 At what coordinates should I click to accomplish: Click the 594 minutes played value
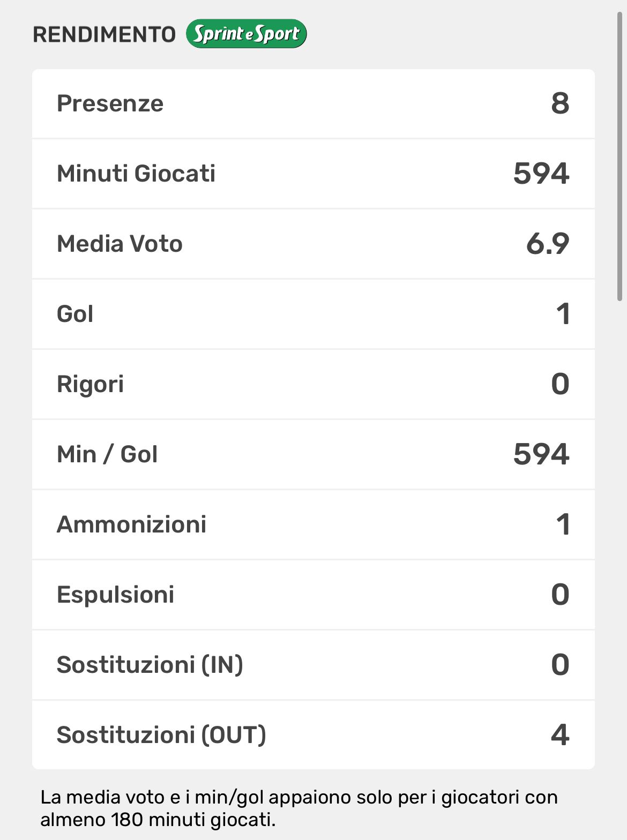tap(541, 174)
